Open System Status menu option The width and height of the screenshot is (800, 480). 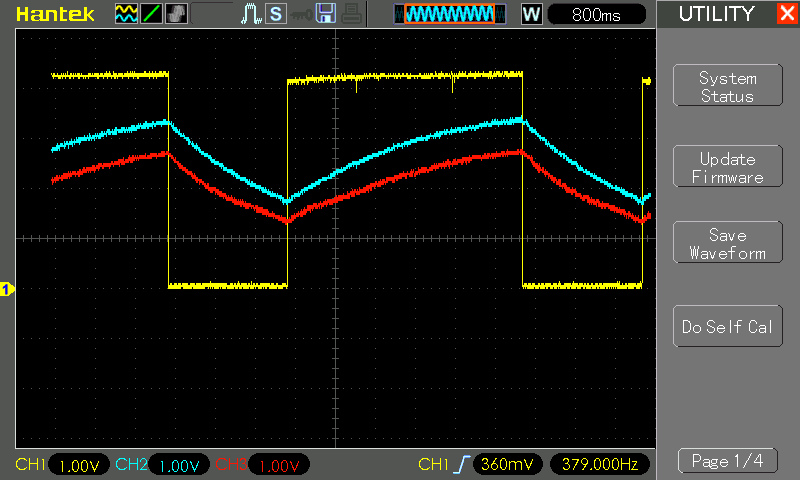[x=727, y=86]
